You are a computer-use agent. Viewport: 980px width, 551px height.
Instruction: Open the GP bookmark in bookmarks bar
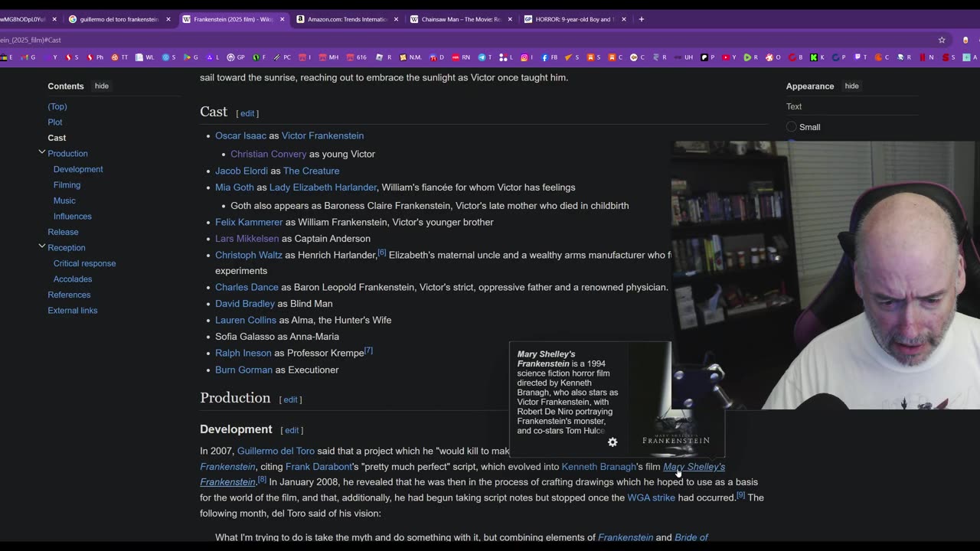(x=236, y=57)
